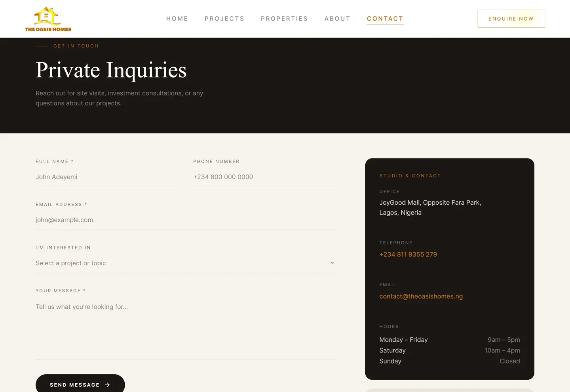Viewport: 570px width, 392px height.
Task: Click the Monday – Friday hours row
Action: (x=450, y=340)
